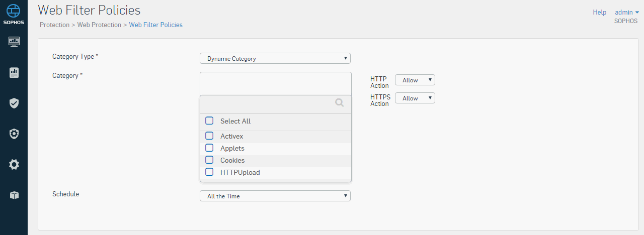Open the reports chart sidebar icon
This screenshot has width=644, height=235.
(x=14, y=73)
